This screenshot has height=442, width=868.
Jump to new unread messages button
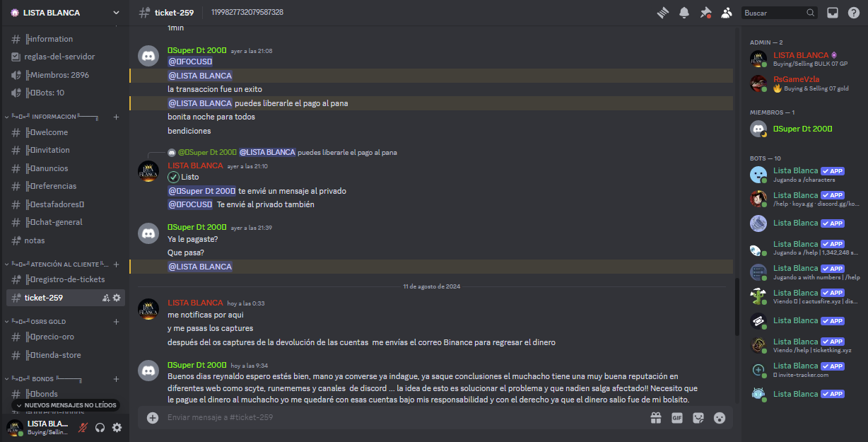pos(65,405)
